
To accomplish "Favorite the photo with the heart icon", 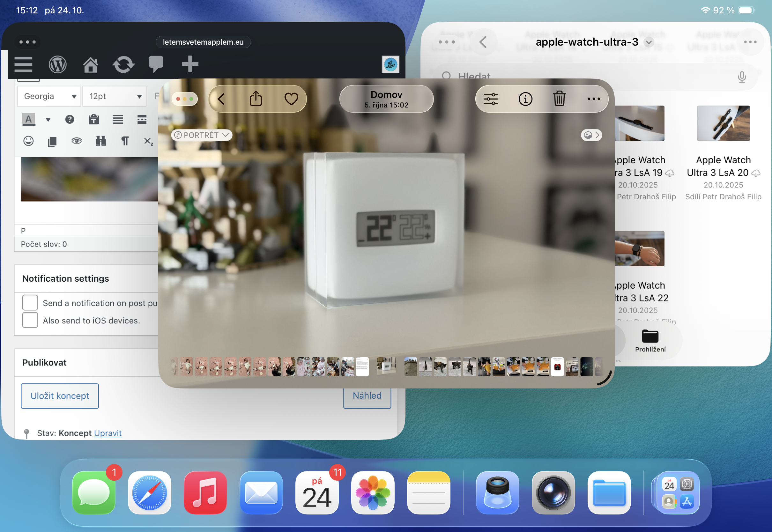I will (x=291, y=99).
